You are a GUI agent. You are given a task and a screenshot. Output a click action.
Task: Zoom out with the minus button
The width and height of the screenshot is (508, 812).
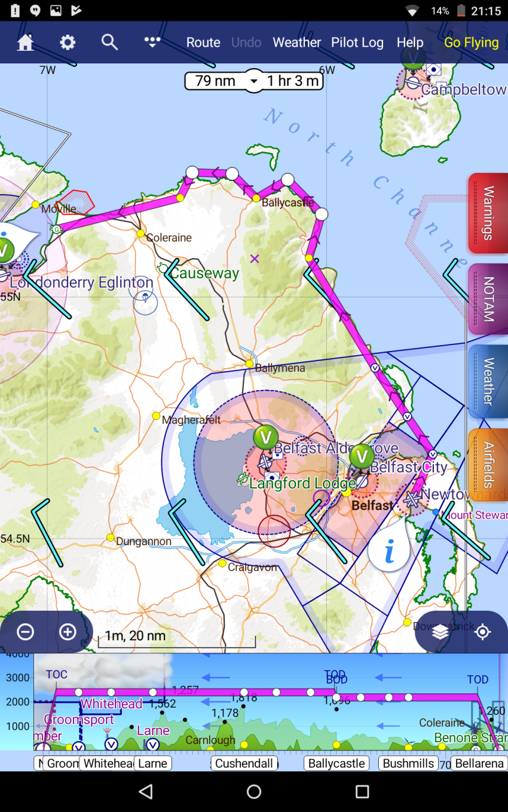(x=25, y=632)
